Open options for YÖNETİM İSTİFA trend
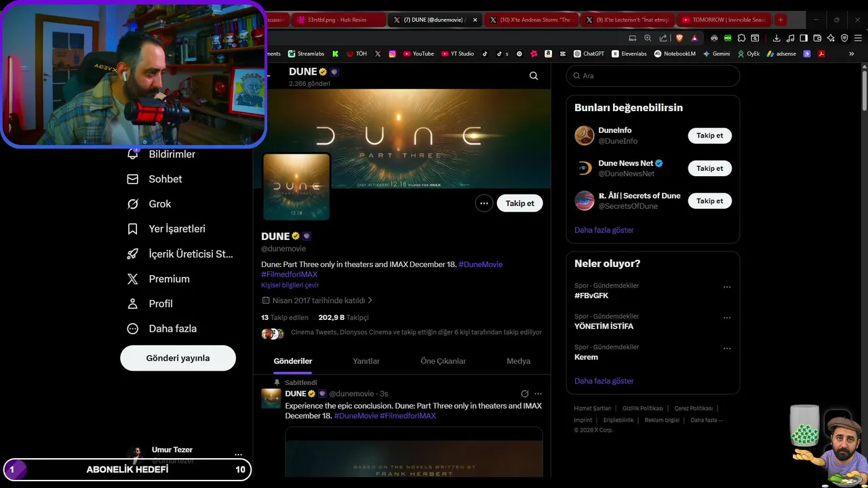Screen dimensions: 868x488 727,318
